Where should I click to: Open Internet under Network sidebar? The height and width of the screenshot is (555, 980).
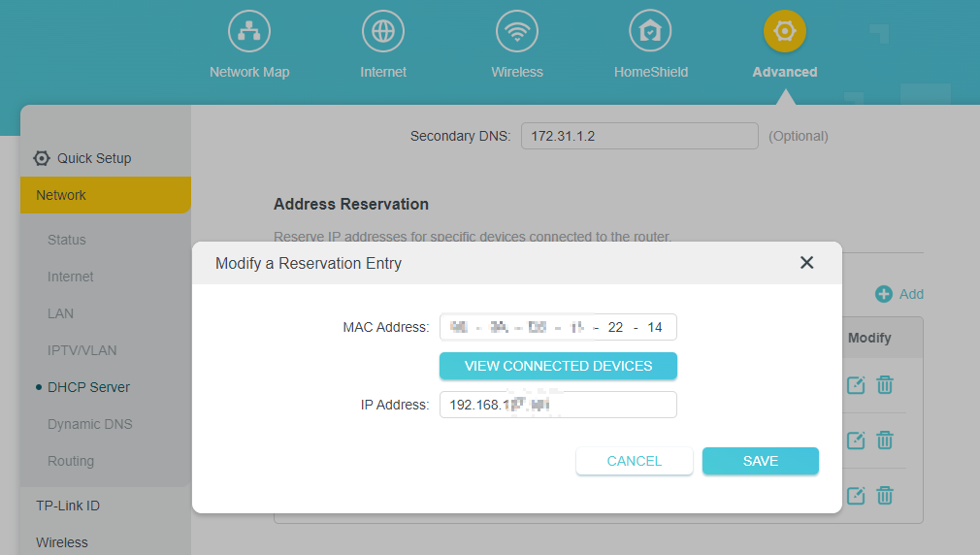(x=70, y=277)
